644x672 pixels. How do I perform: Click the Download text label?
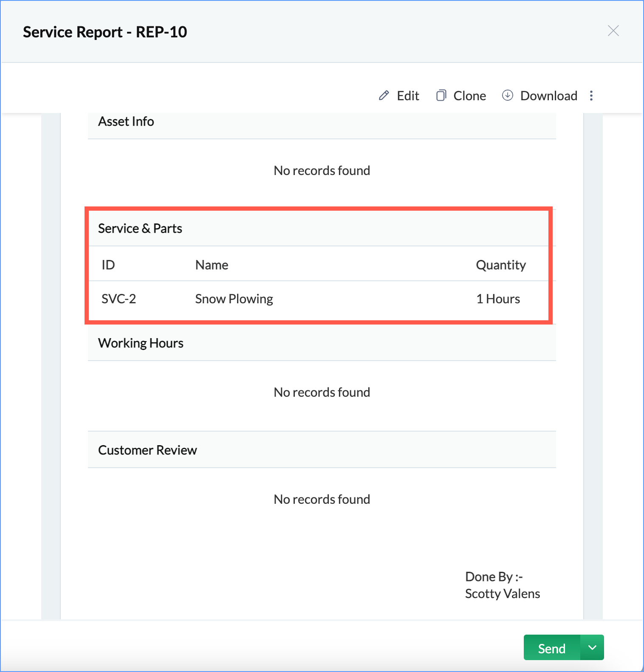pos(548,96)
